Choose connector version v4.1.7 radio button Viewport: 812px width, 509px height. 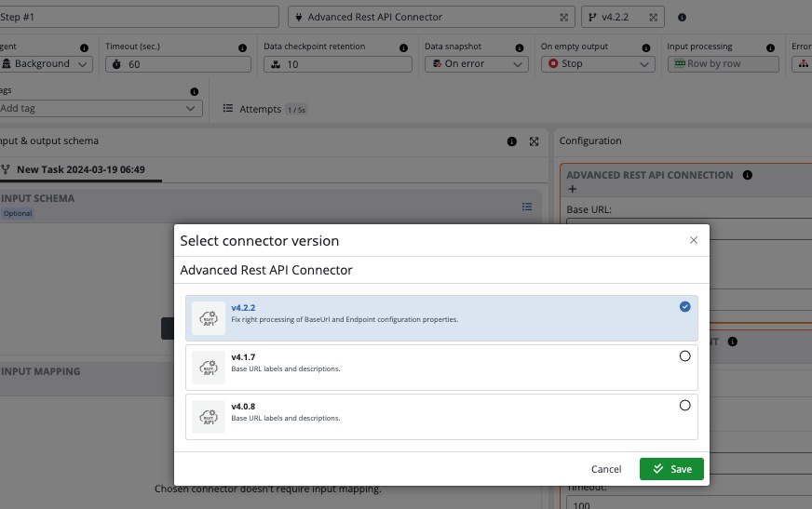685,355
